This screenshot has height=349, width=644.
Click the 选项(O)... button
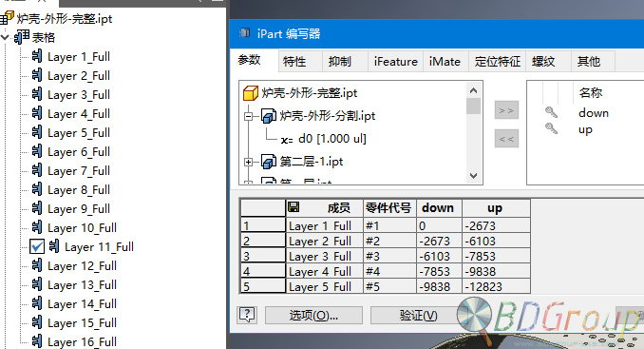pos(313,316)
